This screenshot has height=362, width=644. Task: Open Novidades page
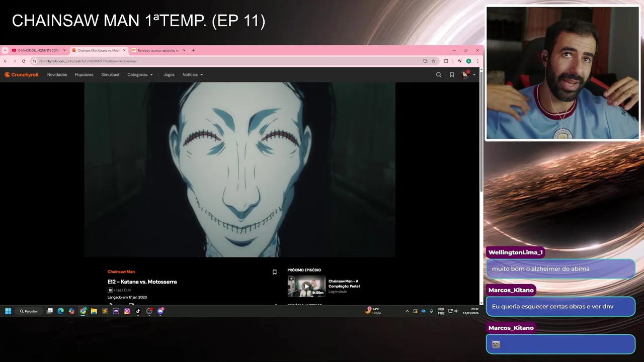[x=57, y=75]
